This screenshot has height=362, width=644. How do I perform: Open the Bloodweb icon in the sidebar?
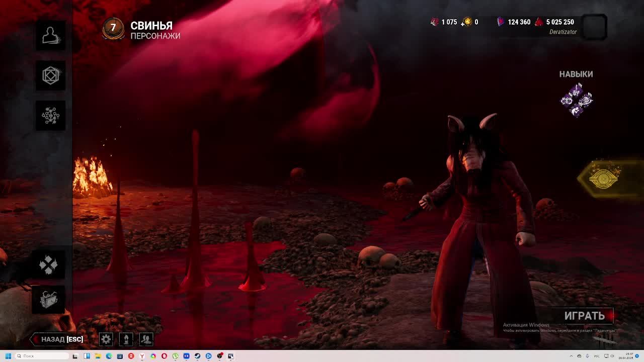[x=50, y=116]
